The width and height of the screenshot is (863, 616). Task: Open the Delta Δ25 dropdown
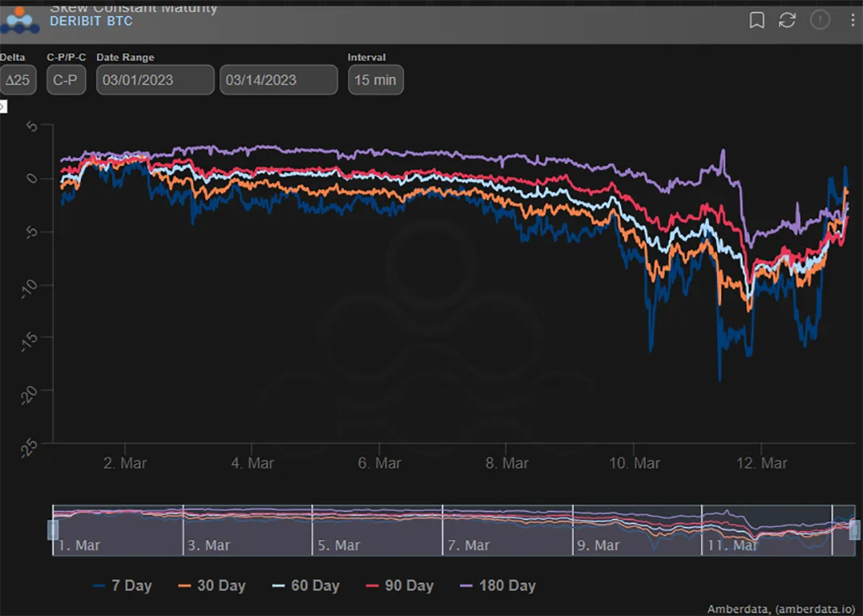click(x=18, y=80)
